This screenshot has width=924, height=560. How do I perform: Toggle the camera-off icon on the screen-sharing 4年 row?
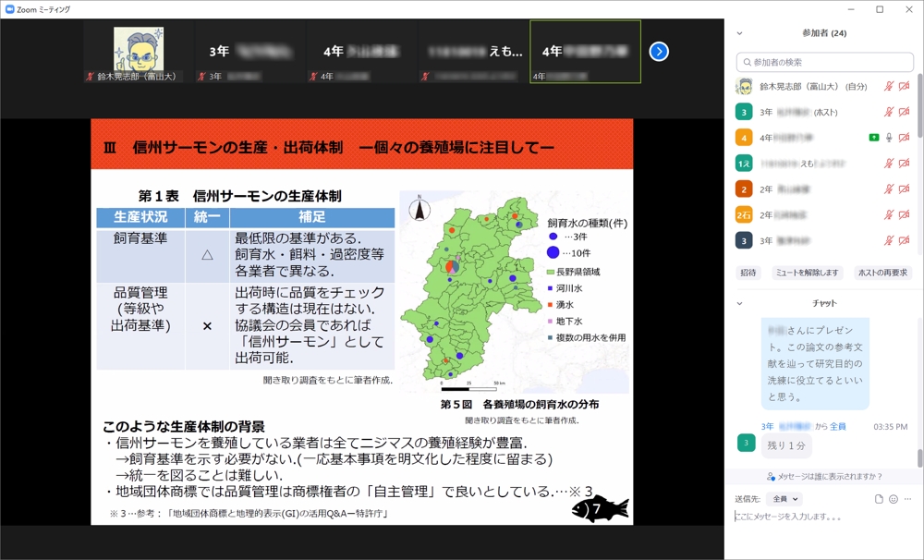click(x=904, y=138)
